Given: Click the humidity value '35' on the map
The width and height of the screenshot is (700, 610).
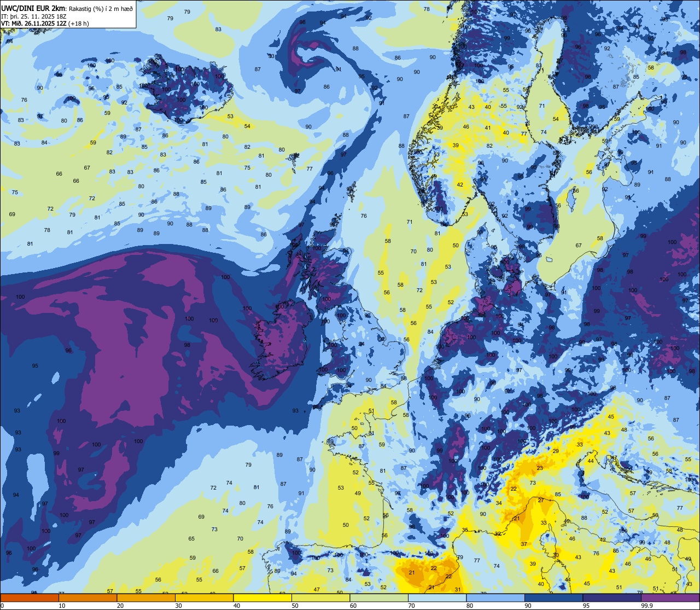Looking at the screenshot, I should [x=465, y=530].
